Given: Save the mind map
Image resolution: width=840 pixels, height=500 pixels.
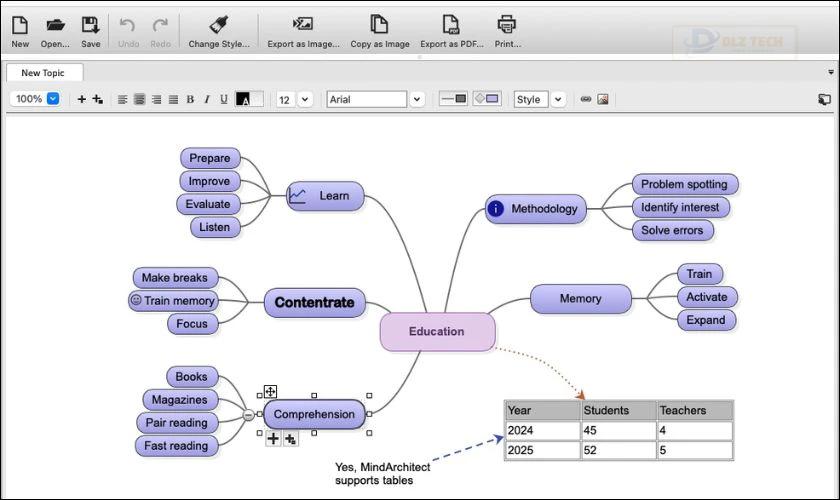Looking at the screenshot, I should pos(90,25).
